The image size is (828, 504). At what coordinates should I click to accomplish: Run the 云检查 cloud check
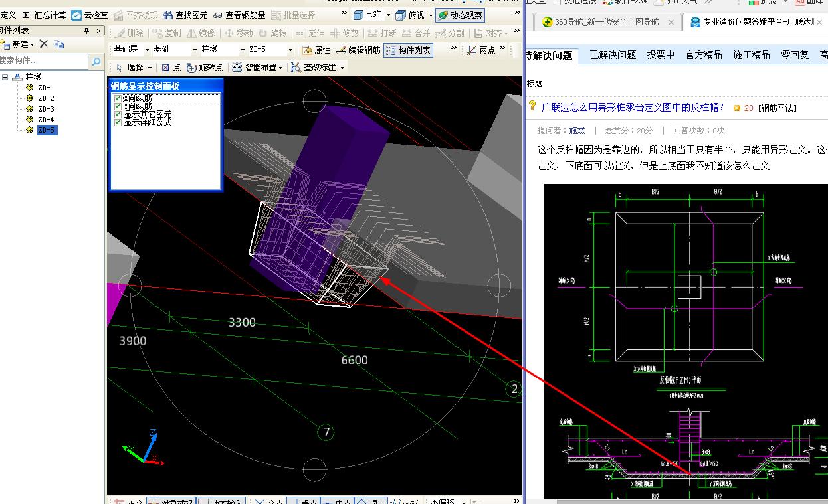tap(89, 15)
